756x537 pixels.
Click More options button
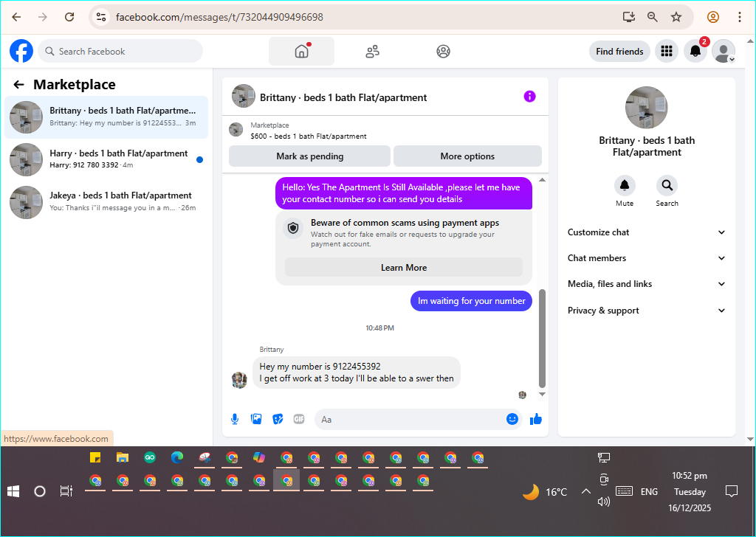coord(467,156)
